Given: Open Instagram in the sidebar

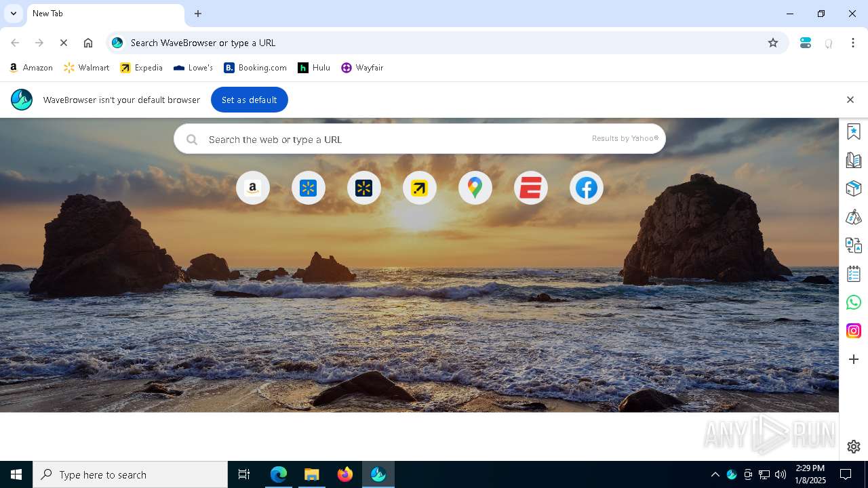Looking at the screenshot, I should point(854,331).
